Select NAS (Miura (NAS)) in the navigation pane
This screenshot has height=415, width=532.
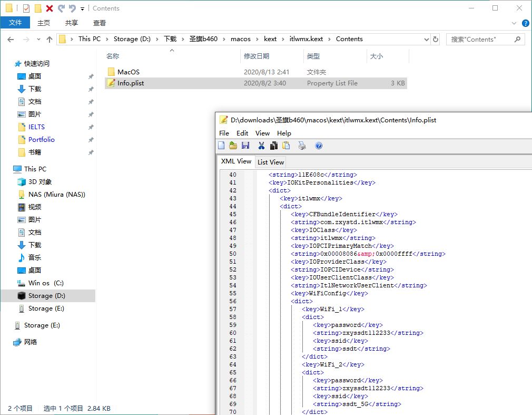pyautogui.click(x=56, y=194)
